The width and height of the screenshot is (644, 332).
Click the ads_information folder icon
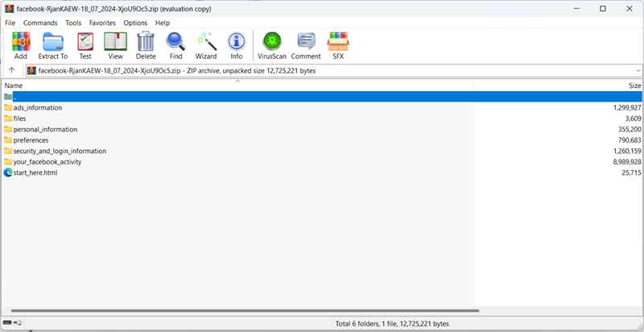click(8, 108)
